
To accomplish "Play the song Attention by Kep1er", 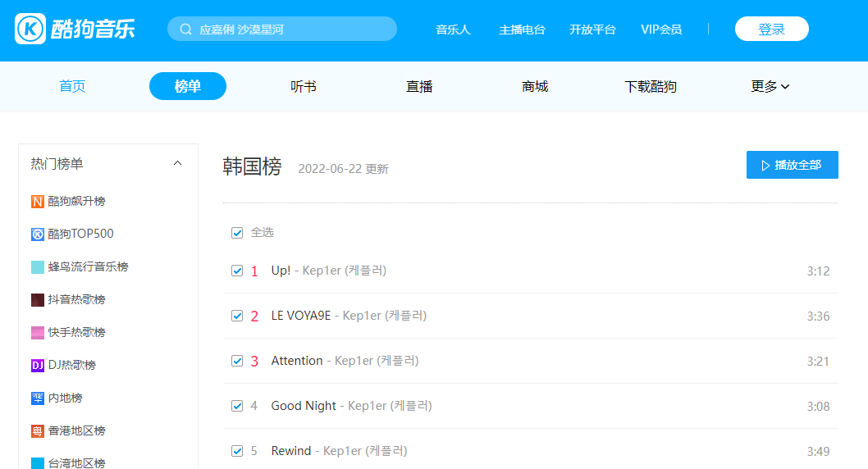I will [345, 361].
